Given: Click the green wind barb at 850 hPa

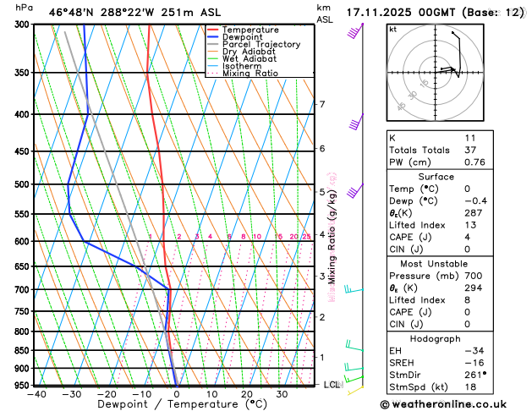Looking at the screenshot, I should coord(354,346).
